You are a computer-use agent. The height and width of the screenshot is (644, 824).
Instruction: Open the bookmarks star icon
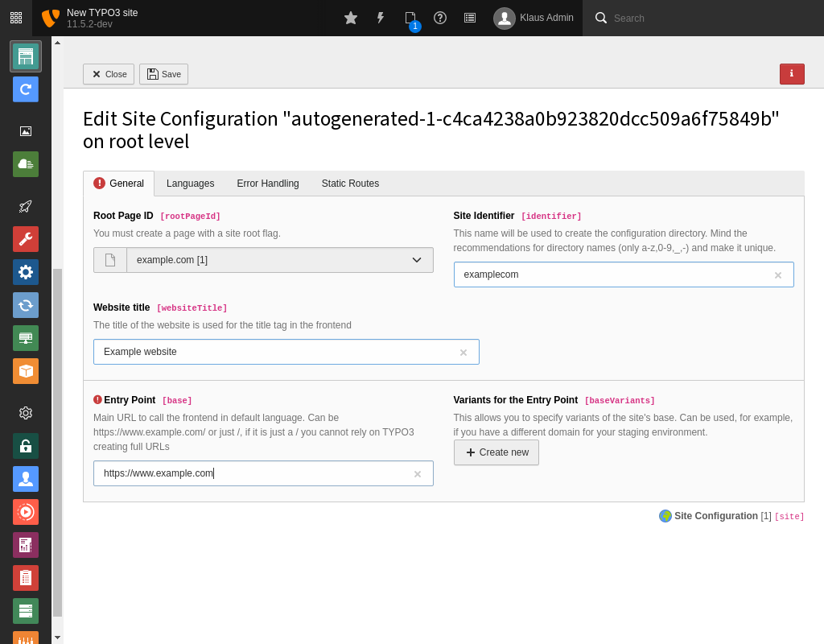point(351,18)
